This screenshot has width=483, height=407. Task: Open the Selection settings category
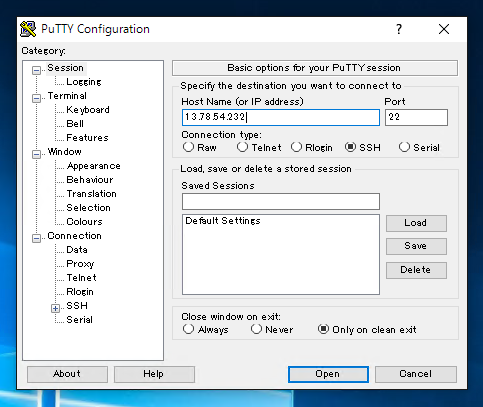click(x=88, y=208)
